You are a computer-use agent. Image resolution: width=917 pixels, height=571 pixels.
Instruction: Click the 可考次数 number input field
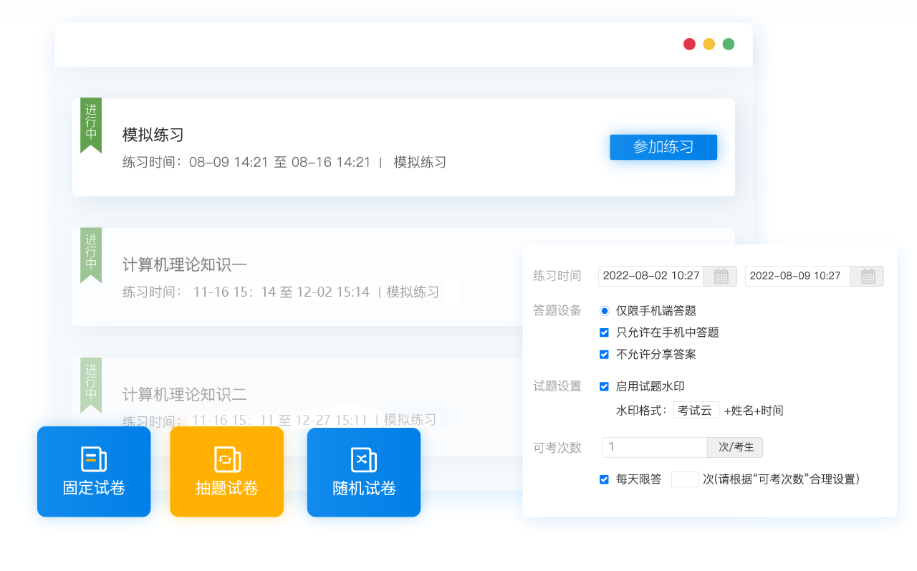[654, 447]
